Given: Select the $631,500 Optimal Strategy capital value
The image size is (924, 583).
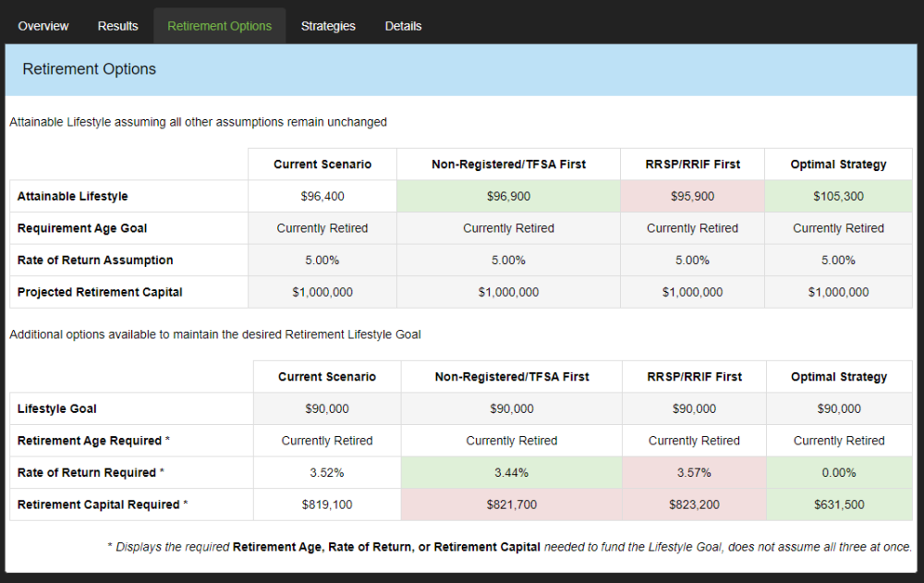Looking at the screenshot, I should point(837,504).
